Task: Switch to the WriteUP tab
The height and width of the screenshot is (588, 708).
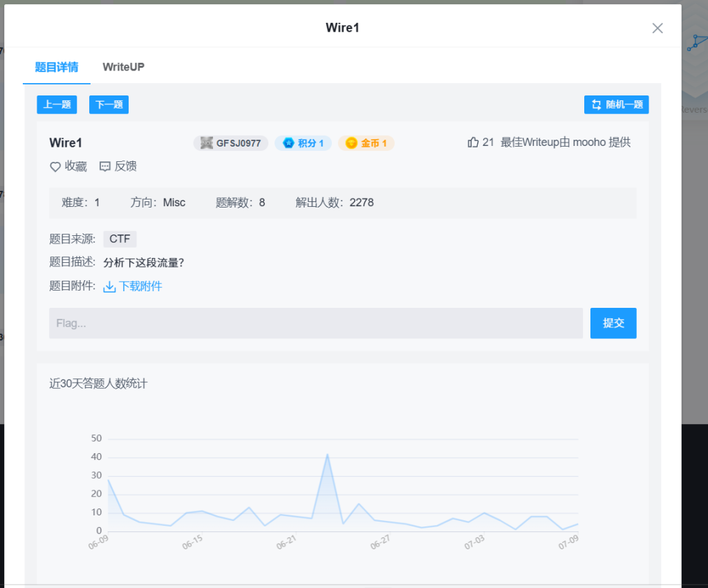Action: tap(123, 67)
